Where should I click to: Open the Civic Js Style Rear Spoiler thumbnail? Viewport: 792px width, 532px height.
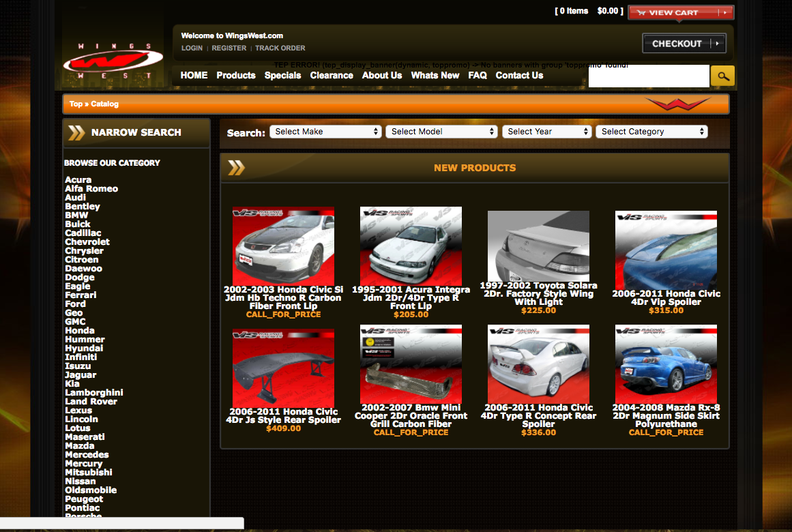[x=283, y=368]
